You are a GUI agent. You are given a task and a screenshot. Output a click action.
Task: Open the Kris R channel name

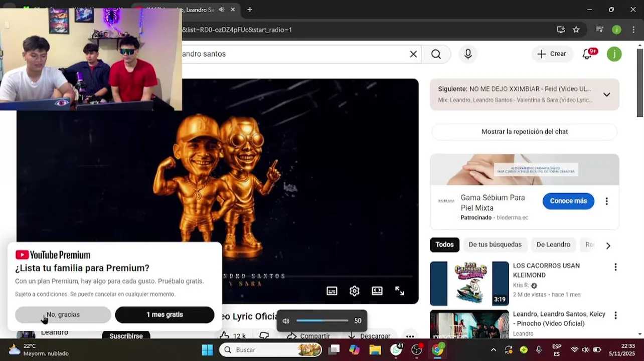521,285
